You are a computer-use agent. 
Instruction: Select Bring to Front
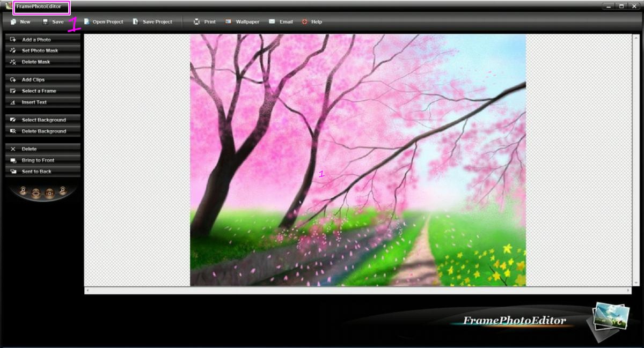coord(43,160)
